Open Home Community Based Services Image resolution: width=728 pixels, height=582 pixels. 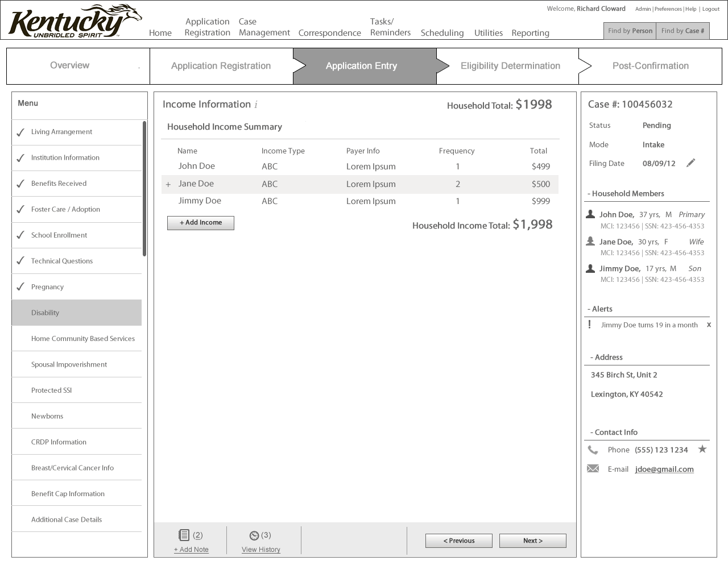tap(77, 339)
